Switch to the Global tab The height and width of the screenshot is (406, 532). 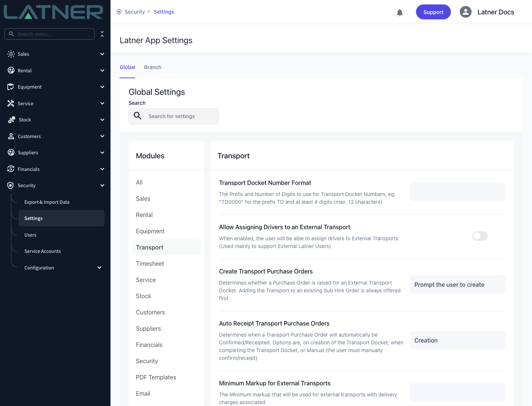coord(127,67)
